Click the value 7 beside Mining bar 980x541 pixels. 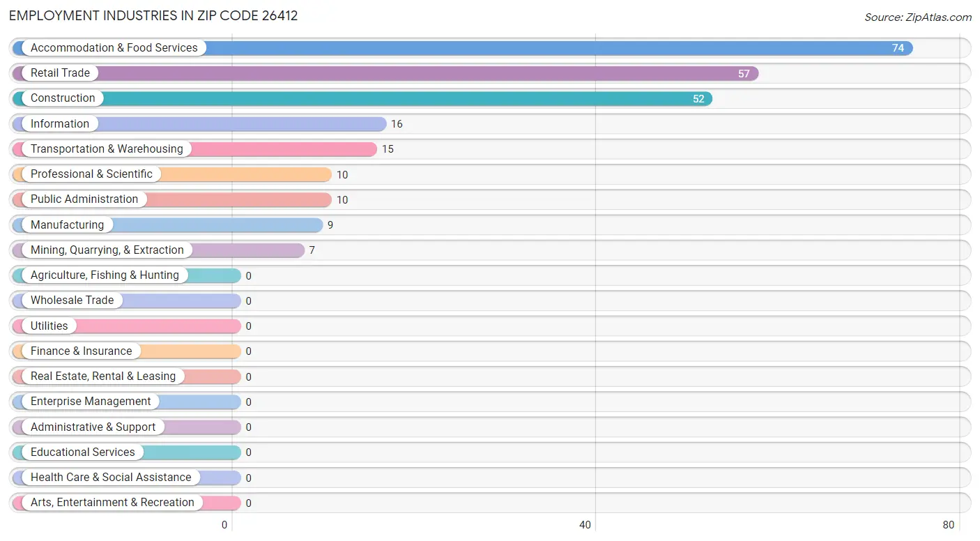point(312,250)
